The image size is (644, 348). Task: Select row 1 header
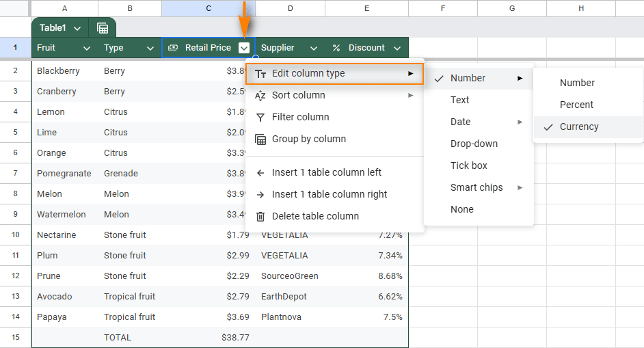(x=15, y=48)
